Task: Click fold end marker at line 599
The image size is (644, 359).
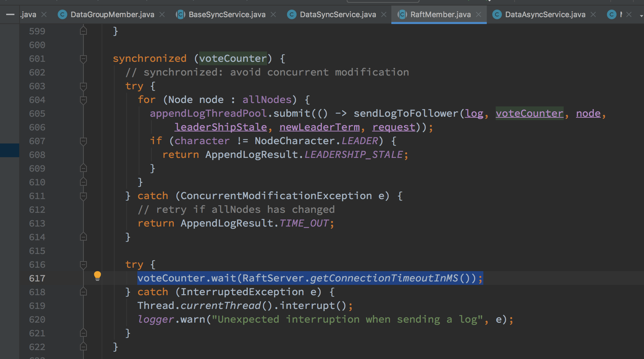Action: tap(83, 31)
